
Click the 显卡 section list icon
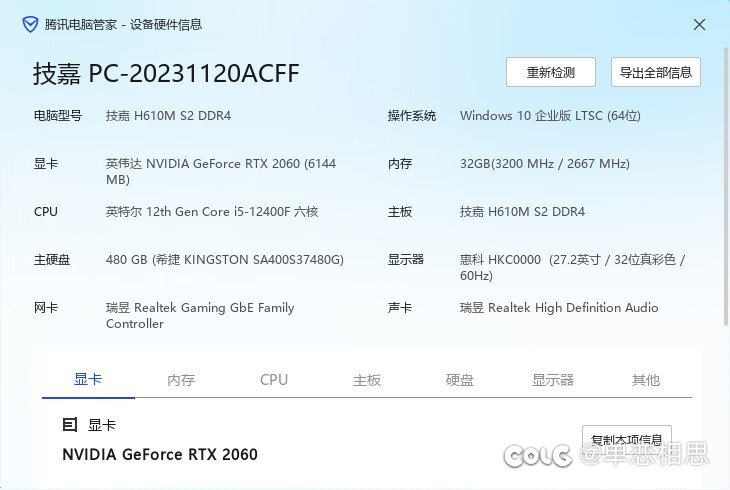pos(69,425)
